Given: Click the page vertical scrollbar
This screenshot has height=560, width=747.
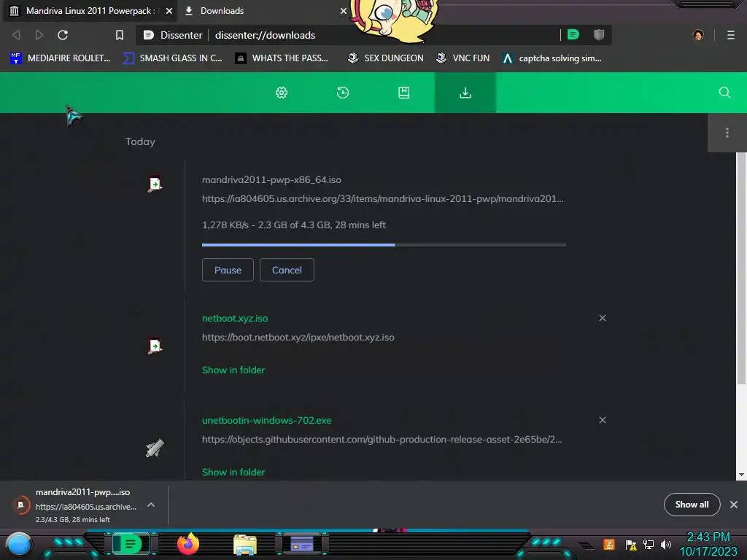Looking at the screenshot, I should point(741,268).
